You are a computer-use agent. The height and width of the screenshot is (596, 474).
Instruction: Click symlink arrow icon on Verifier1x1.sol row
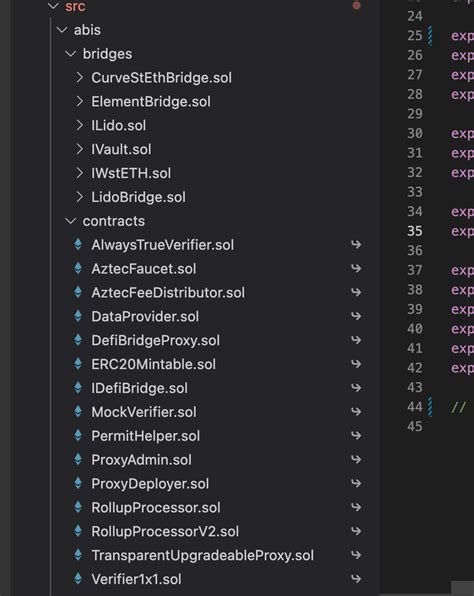[x=356, y=579]
